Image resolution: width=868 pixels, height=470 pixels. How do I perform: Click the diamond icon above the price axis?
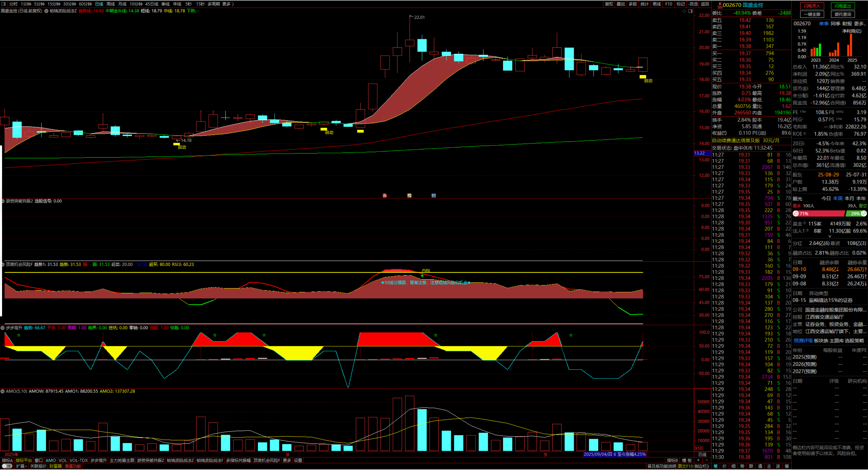[x=684, y=11]
